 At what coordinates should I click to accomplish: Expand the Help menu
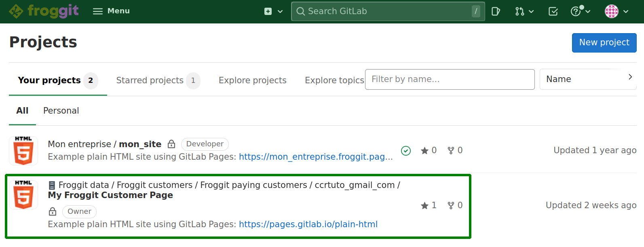(x=581, y=11)
